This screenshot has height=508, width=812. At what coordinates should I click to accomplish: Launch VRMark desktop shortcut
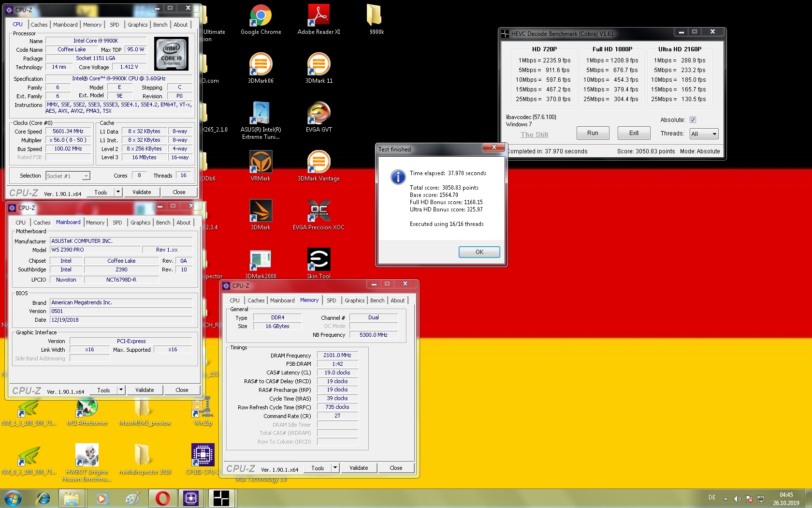[261, 166]
